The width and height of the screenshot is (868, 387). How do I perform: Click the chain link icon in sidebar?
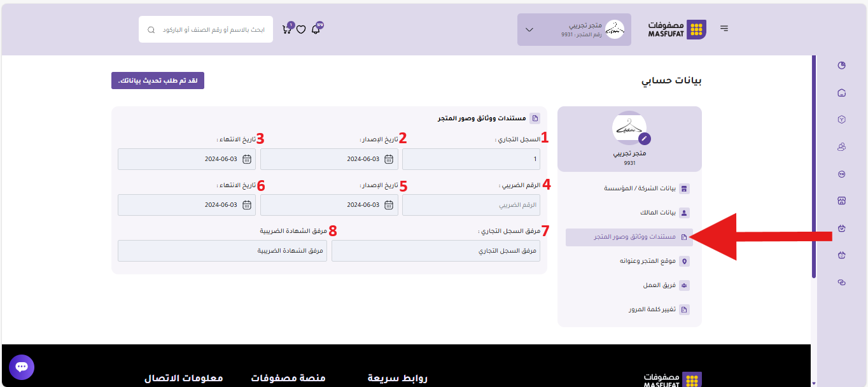point(841,282)
